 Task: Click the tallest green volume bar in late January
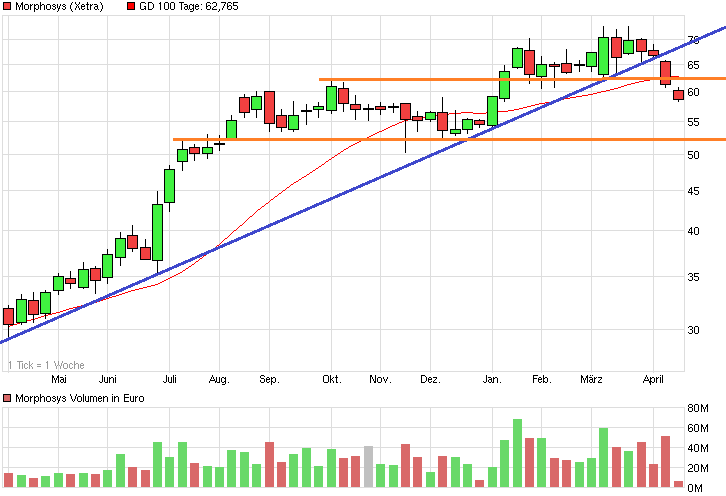(x=517, y=453)
